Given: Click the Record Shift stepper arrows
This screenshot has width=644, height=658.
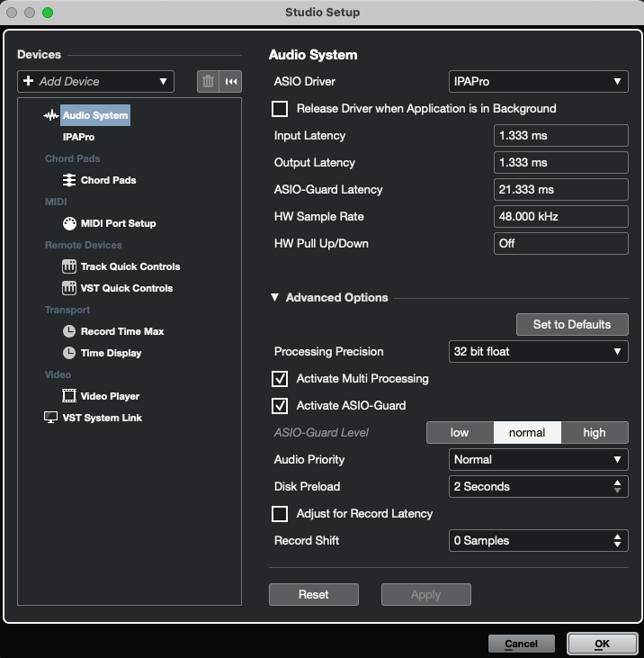Looking at the screenshot, I should [617, 540].
